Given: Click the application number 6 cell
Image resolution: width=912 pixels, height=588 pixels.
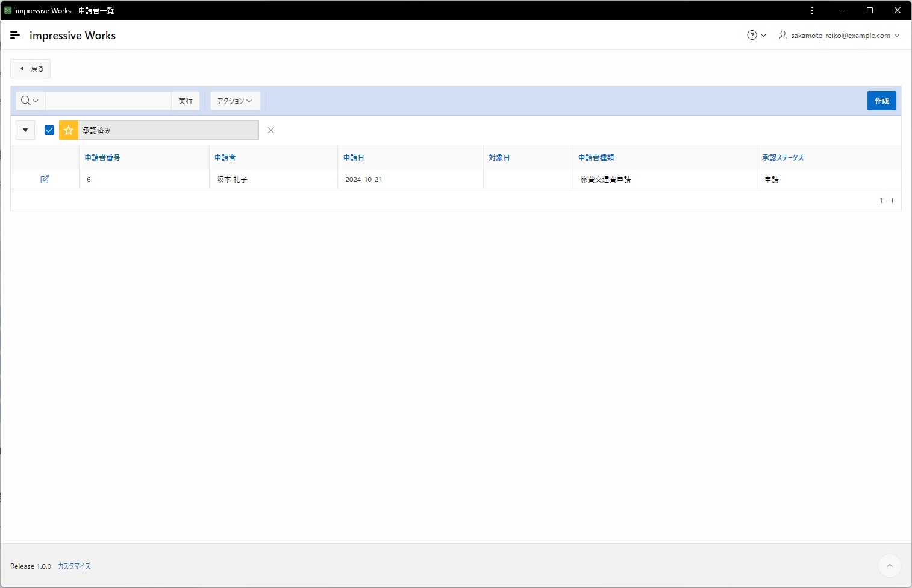Looking at the screenshot, I should [89, 180].
